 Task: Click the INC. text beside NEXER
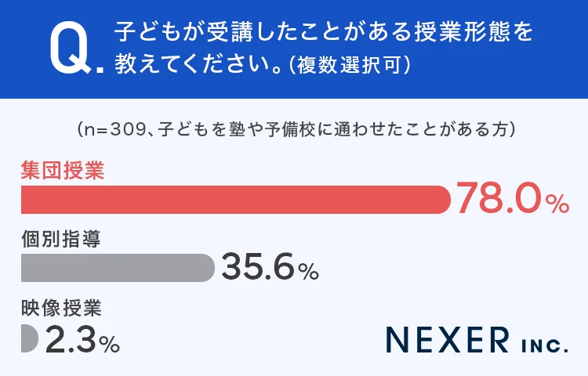543,342
